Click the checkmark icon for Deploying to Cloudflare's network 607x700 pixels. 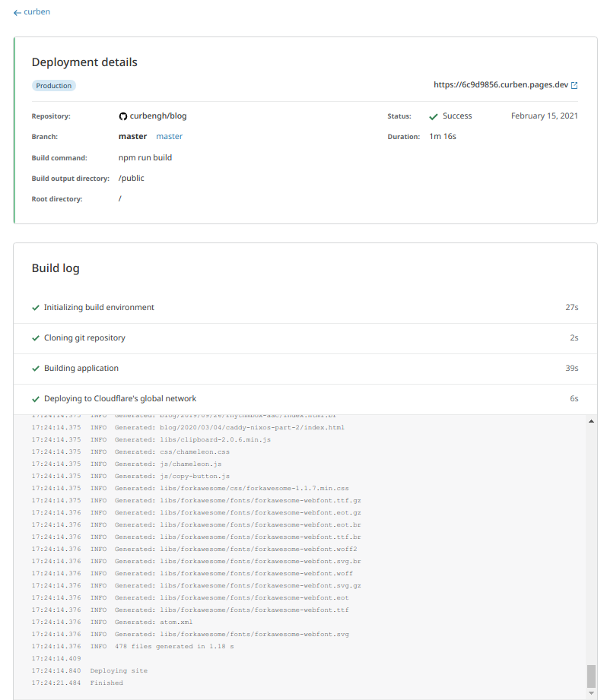[36, 399]
